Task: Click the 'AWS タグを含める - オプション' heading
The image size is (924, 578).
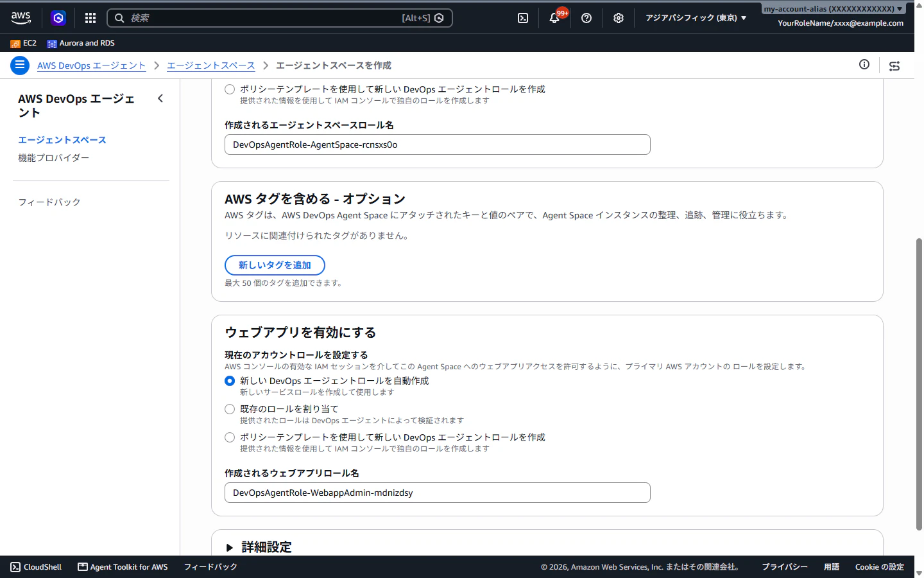Action: click(315, 199)
